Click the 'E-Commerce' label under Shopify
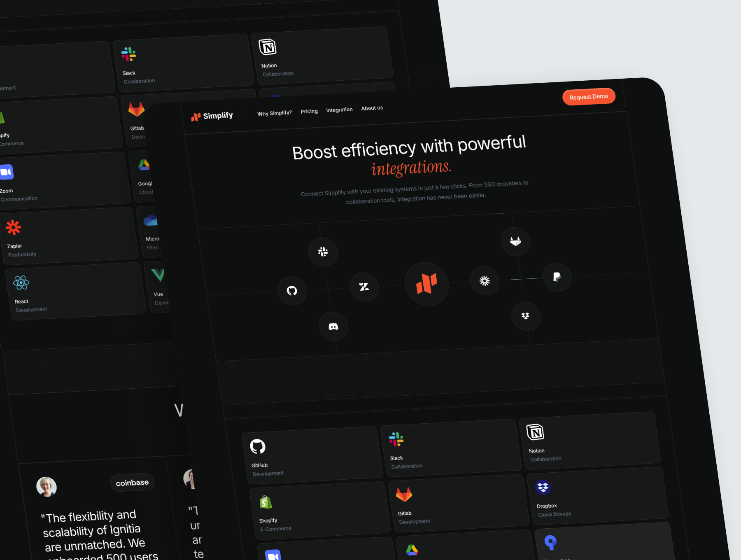The image size is (741, 560). pyautogui.click(x=275, y=529)
